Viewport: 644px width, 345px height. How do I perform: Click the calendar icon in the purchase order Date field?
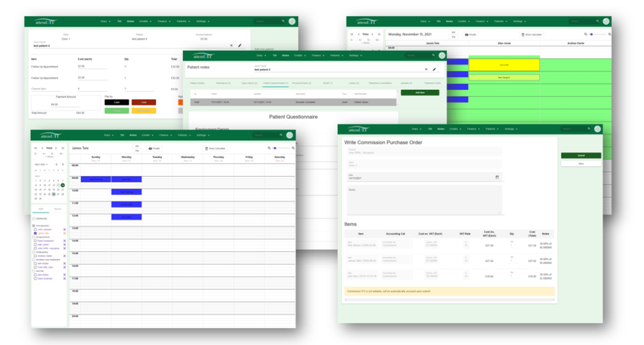(497, 177)
